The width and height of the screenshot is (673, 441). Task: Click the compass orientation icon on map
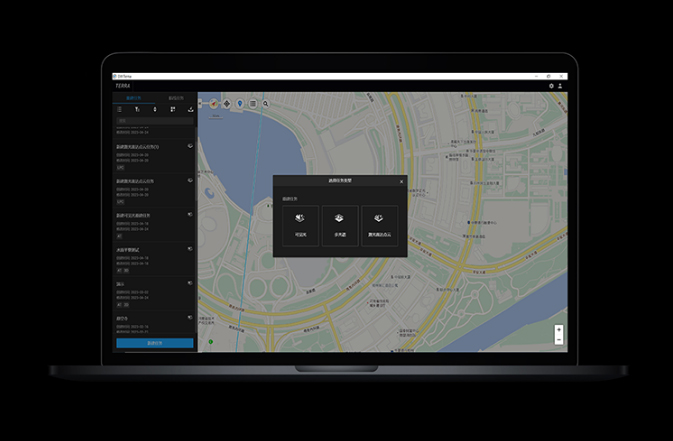tap(214, 103)
